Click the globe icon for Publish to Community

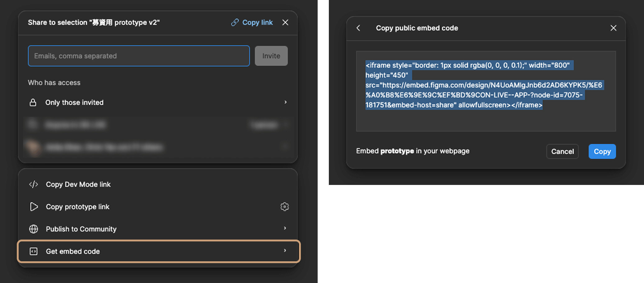[x=34, y=229]
